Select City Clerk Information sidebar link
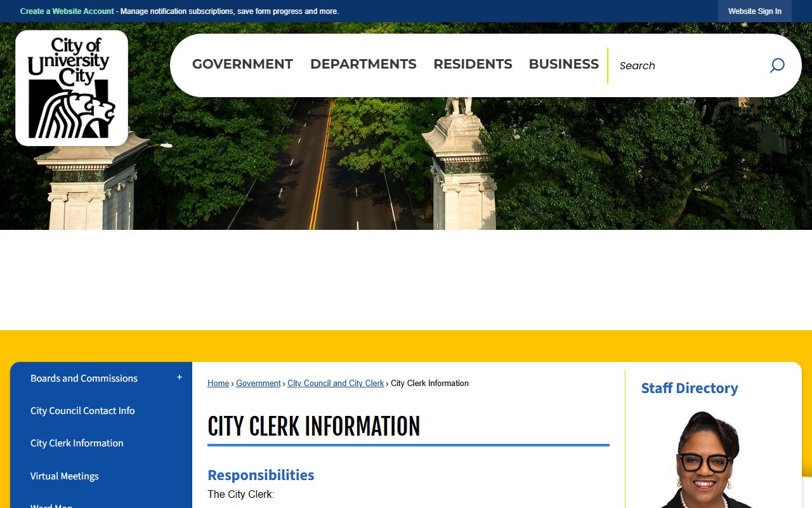The height and width of the screenshot is (508, 812). (77, 443)
